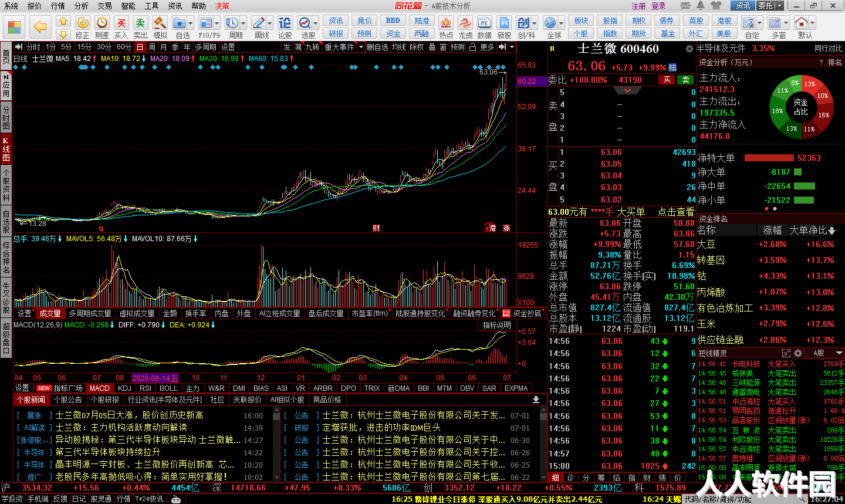Toggle the 窗 window option on chart bar
845x504 pixels.
(x=443, y=47)
